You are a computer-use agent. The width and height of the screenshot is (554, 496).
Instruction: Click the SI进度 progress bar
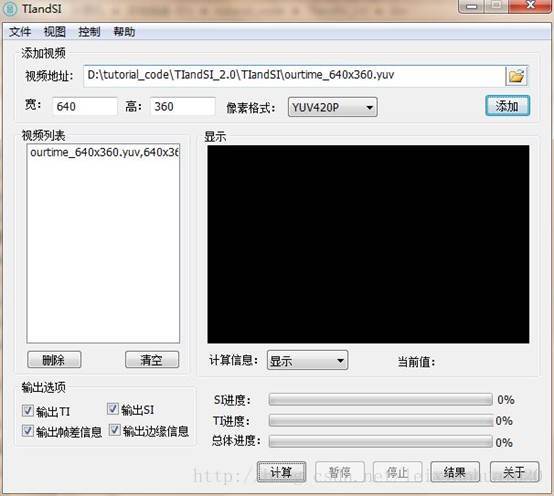click(381, 400)
